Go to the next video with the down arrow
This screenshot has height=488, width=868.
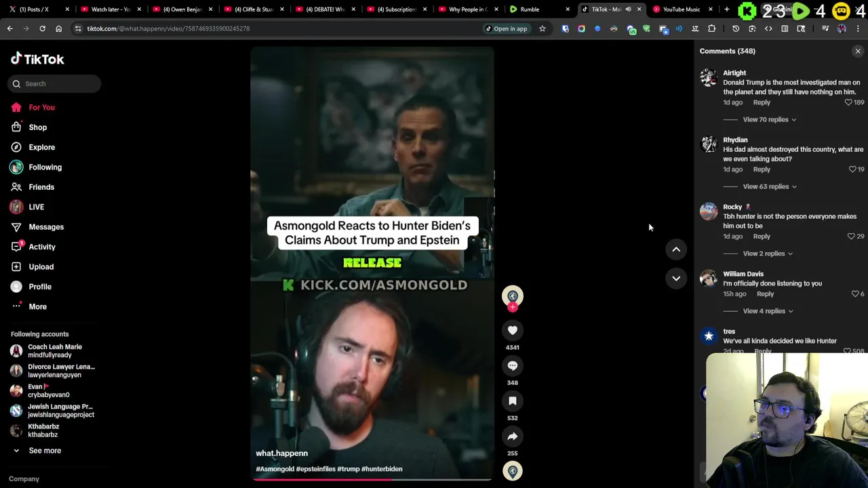(x=676, y=278)
